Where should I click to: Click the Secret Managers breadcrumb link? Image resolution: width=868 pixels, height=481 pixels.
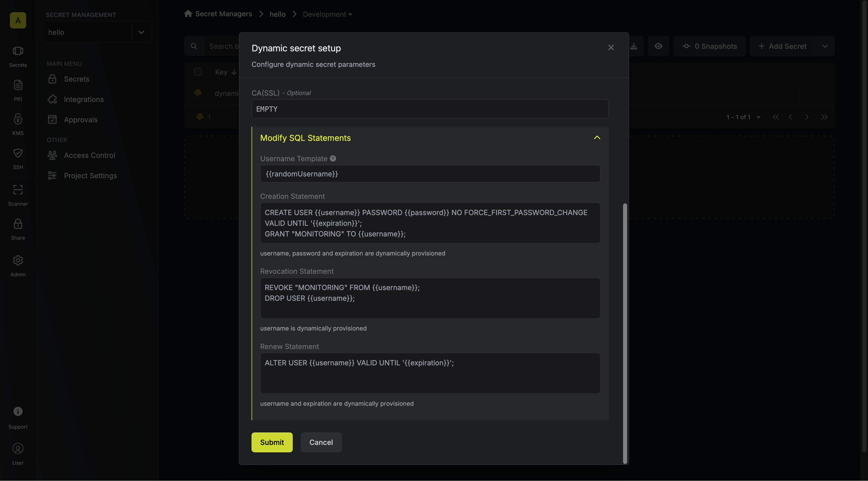pyautogui.click(x=223, y=14)
